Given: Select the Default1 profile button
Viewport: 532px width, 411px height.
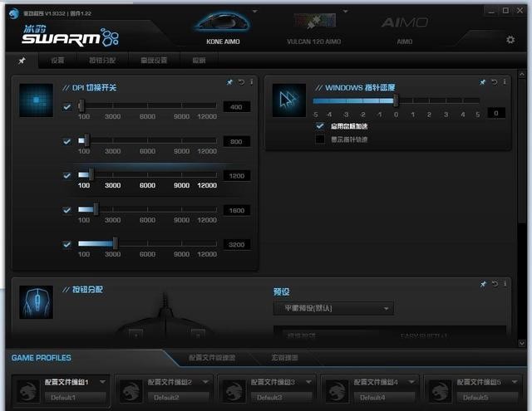Looking at the screenshot, I should tap(76, 398).
